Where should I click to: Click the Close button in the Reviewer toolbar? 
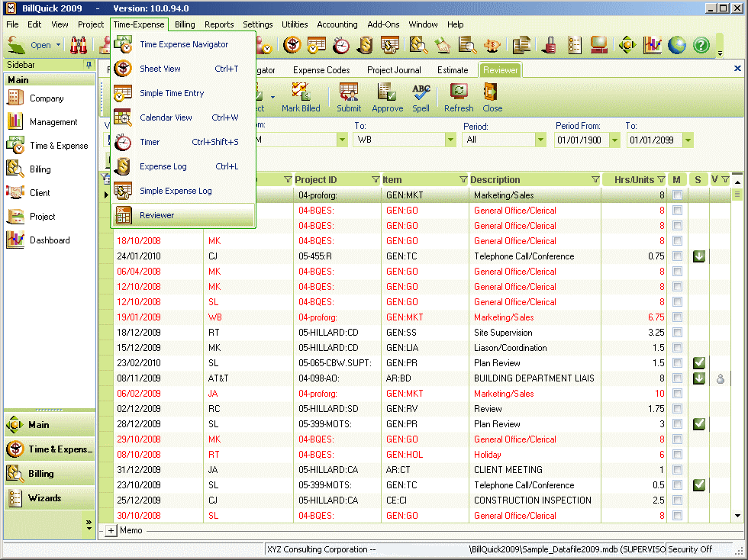click(x=492, y=98)
